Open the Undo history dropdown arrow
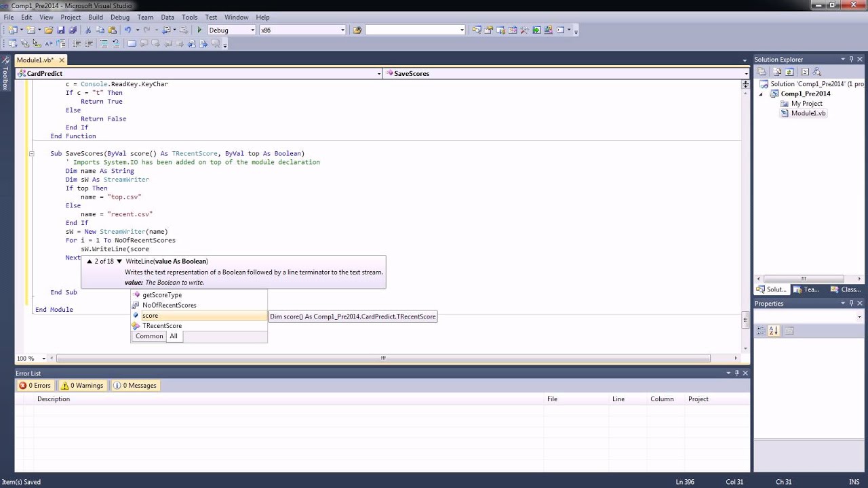The height and width of the screenshot is (488, 868). (x=138, y=30)
